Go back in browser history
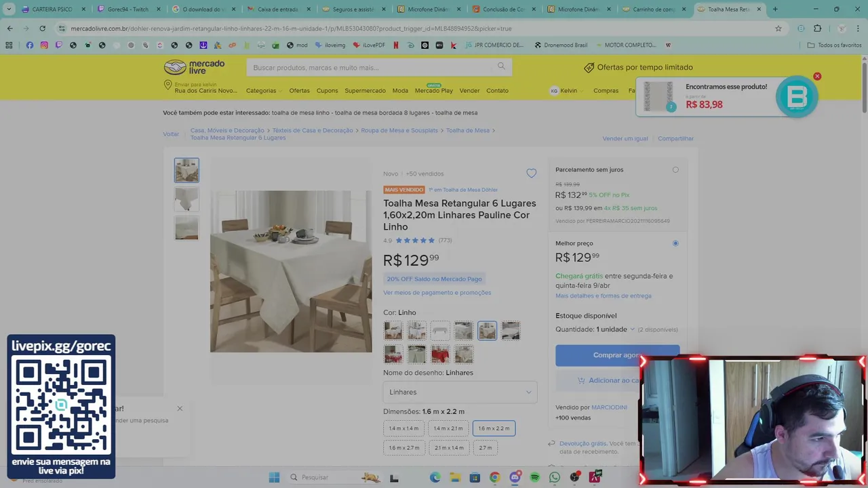 pyautogui.click(x=9, y=28)
